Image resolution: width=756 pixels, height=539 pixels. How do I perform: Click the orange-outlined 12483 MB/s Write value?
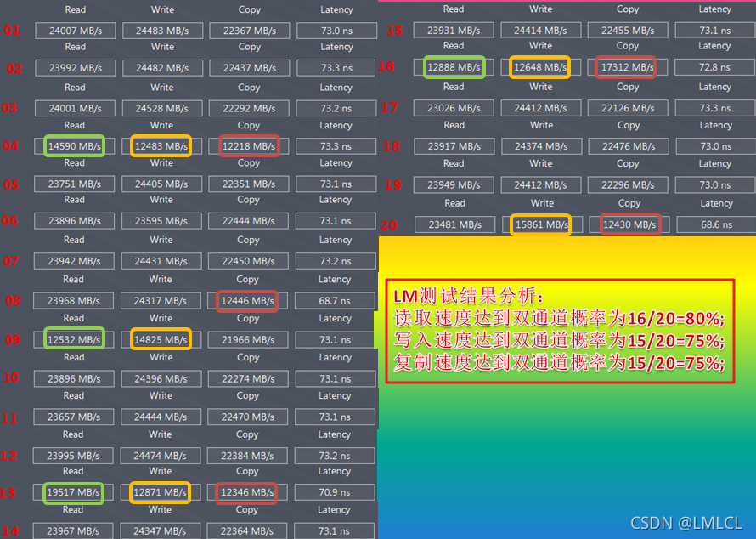[161, 146]
